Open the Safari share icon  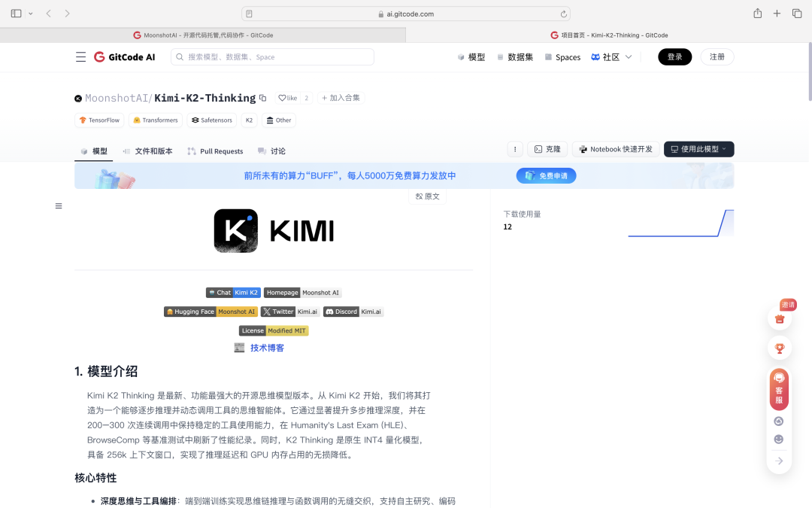pyautogui.click(x=758, y=14)
